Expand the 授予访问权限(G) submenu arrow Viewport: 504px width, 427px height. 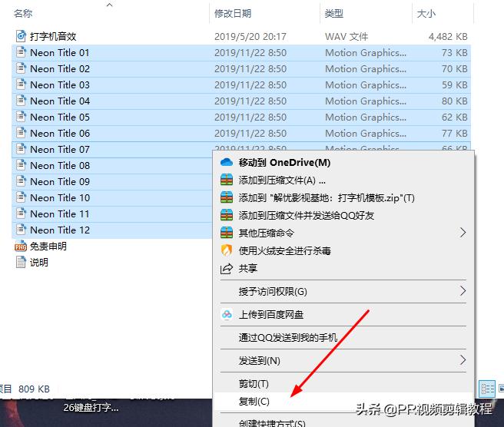pyautogui.click(x=463, y=291)
